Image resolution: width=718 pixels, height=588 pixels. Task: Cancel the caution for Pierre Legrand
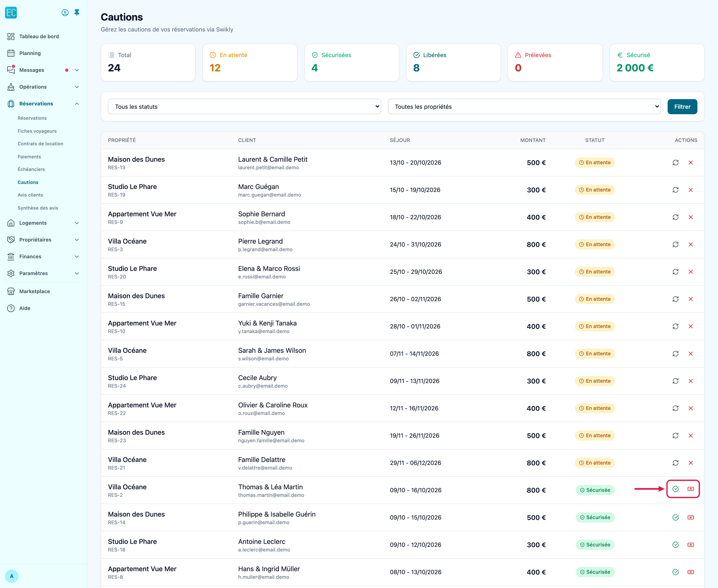point(690,245)
